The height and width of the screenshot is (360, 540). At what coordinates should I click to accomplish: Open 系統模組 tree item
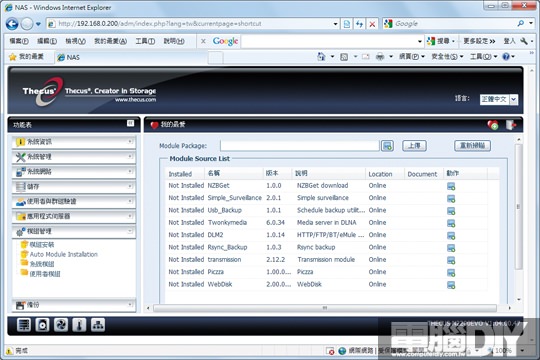pyautogui.click(x=42, y=264)
